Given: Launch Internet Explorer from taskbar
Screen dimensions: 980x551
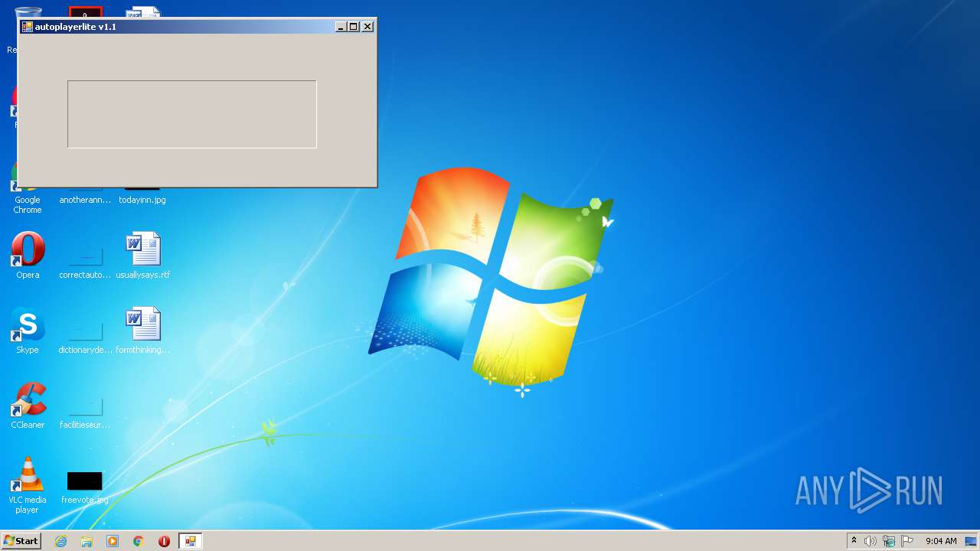Looking at the screenshot, I should [x=60, y=541].
